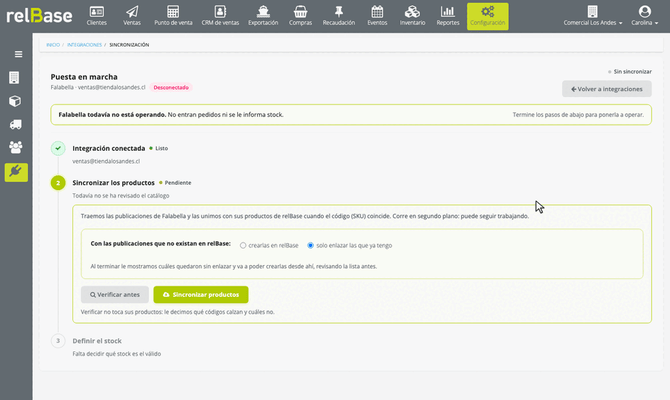Screen dimensions: 670x400
Task: Click the 'Pendiente' status label
Action: tap(178, 182)
